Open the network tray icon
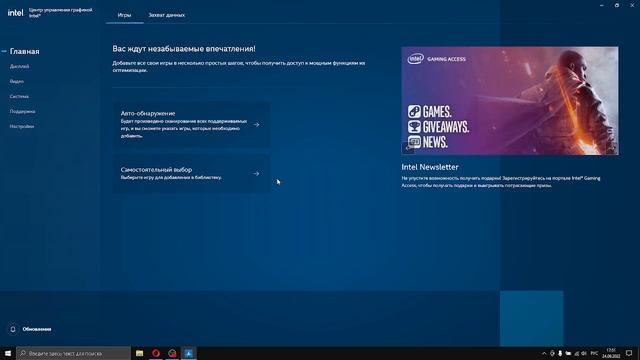Screen dimensions: 640x360 pos(576,353)
